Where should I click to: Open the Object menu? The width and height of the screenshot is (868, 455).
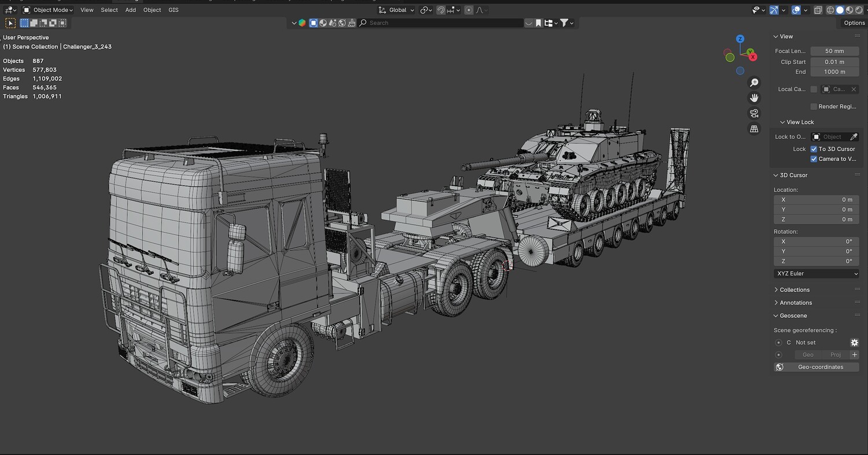(x=152, y=10)
